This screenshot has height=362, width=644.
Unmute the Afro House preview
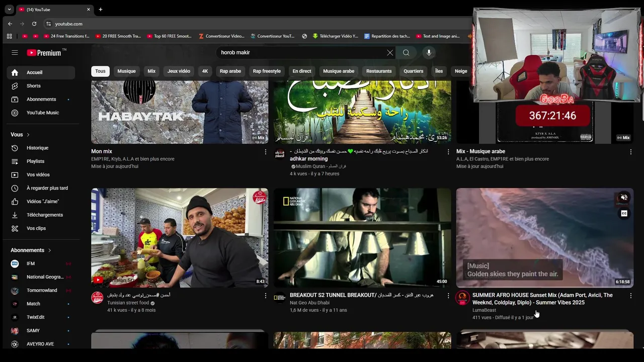coord(624,198)
